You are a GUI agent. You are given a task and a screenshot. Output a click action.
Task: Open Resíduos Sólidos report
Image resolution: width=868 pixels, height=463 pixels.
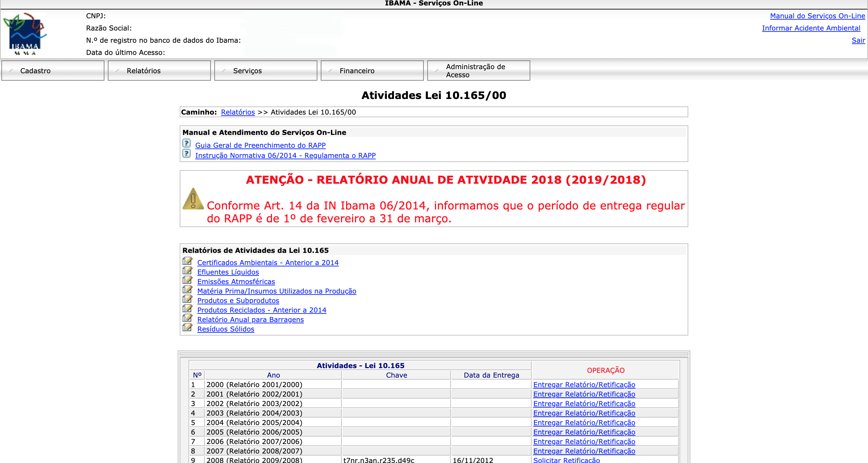click(226, 329)
